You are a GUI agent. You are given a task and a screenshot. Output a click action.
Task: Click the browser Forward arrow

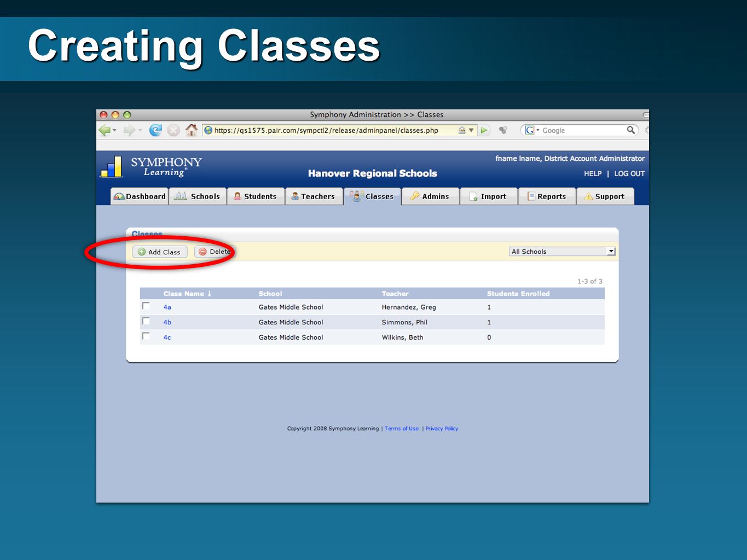[x=129, y=130]
